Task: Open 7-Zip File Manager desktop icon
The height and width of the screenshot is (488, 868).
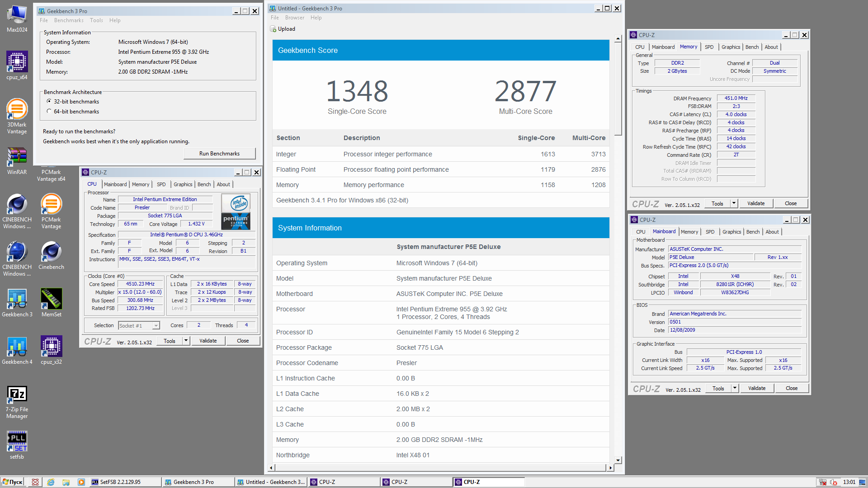Action: point(17,402)
